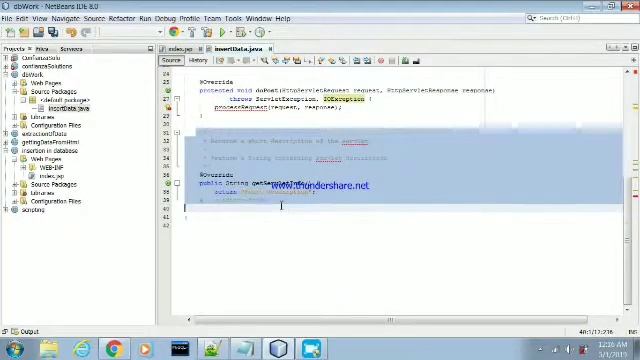Click the Output window icon in status bar
The width and height of the screenshot is (640, 360).
click(x=15, y=331)
